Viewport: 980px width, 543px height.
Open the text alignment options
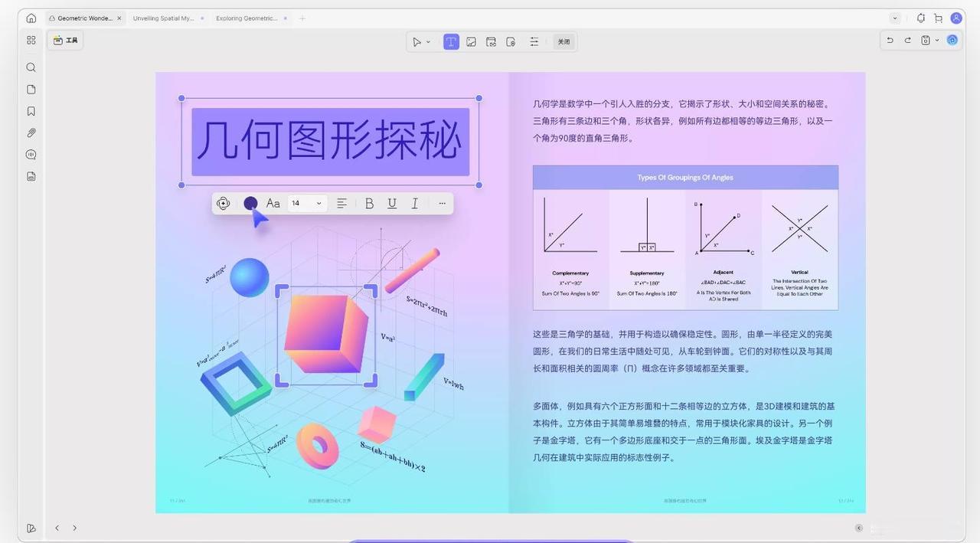342,203
